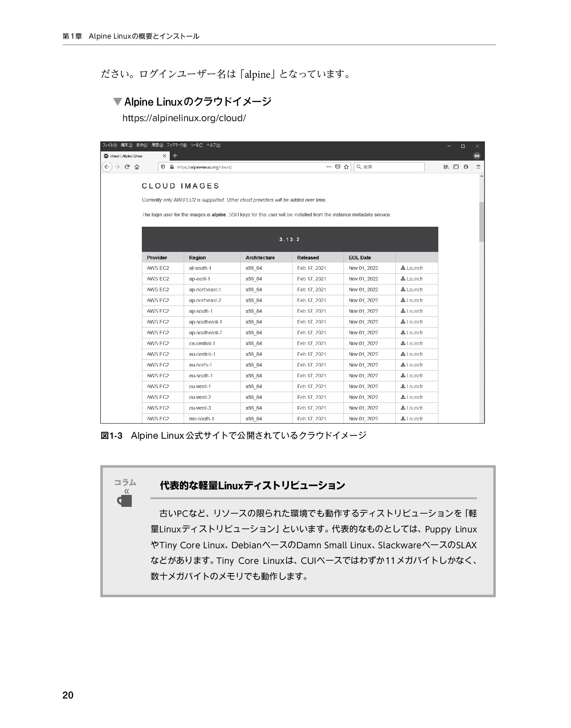Viewport: 571px width, 728px height.
Task: Click the https://alpinelinux.org/cloud/ printed link
Action: 184,118
